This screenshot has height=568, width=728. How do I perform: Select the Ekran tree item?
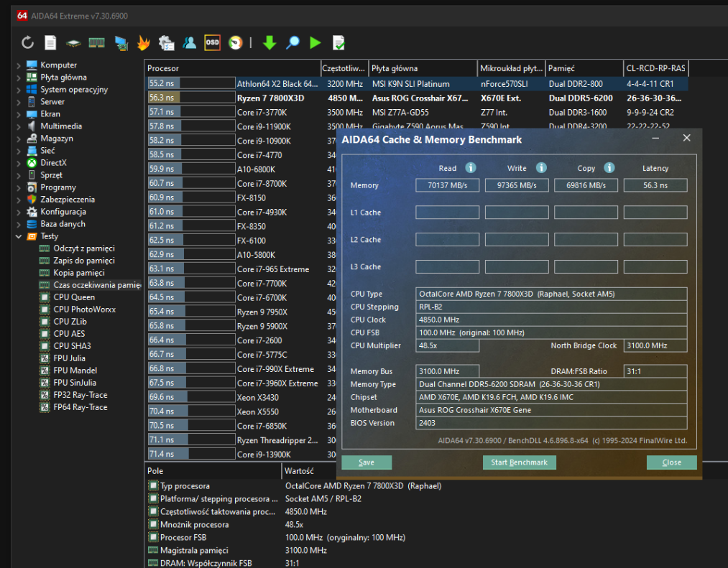[50, 113]
